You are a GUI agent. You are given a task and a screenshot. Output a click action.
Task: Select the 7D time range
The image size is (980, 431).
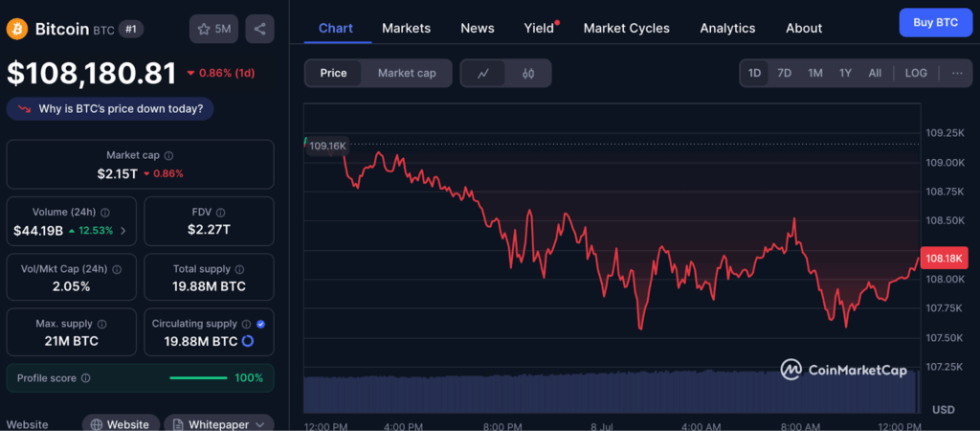click(x=784, y=73)
